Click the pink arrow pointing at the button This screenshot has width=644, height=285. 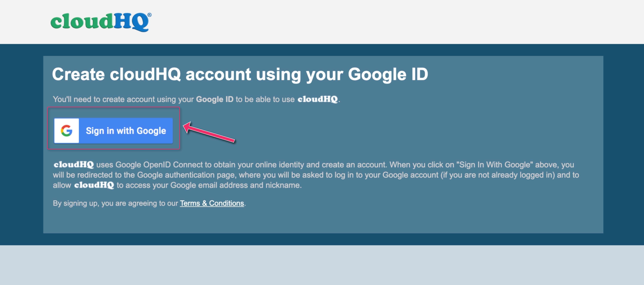[x=209, y=132]
